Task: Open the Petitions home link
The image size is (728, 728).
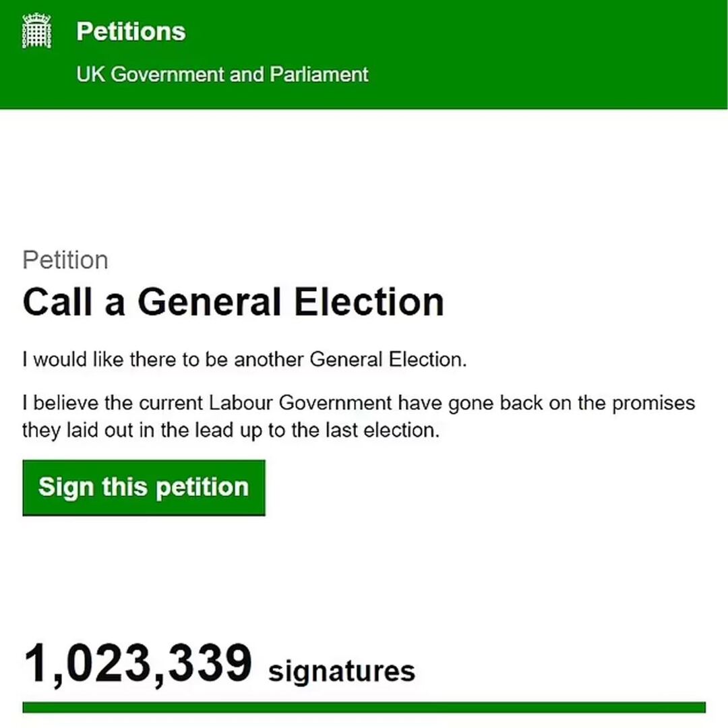Action: (131, 32)
